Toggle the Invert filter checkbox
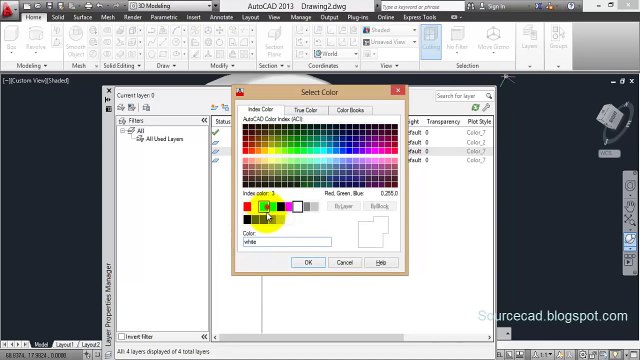640x360 pixels. (x=122, y=337)
